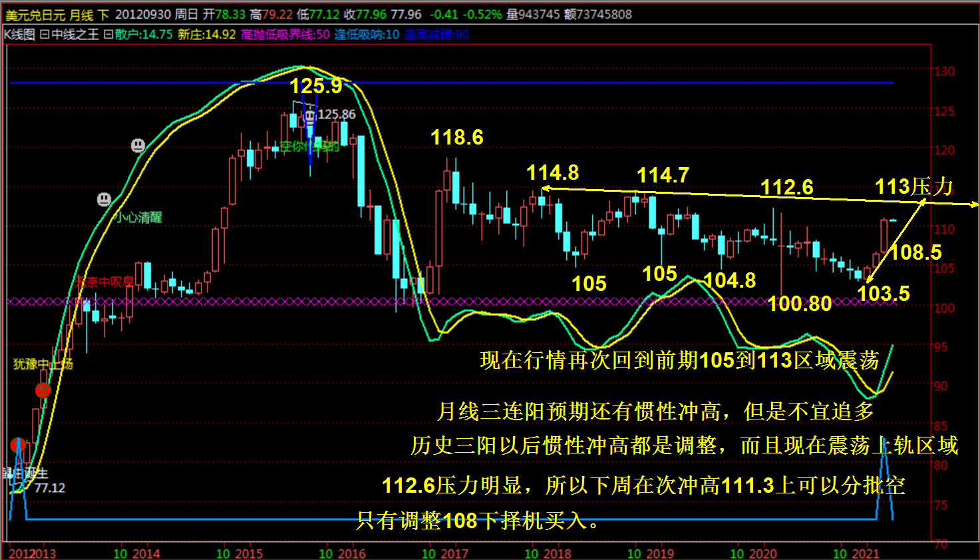
Task: Click the 月线 period label
Action: tap(82, 15)
